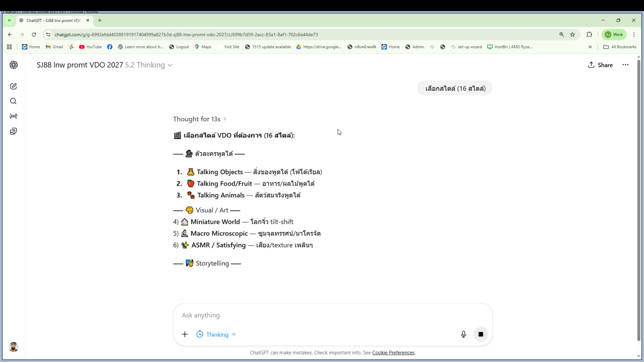Select the ChatGPT SJ88 browser tab
Screen dimensions: 644x362
pyautogui.click(x=54, y=20)
